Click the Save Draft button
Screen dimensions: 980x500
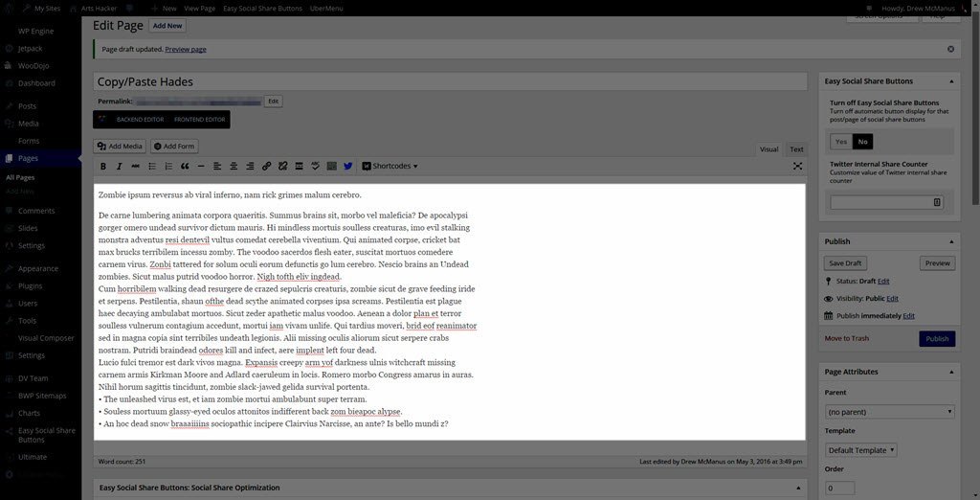[845, 263]
